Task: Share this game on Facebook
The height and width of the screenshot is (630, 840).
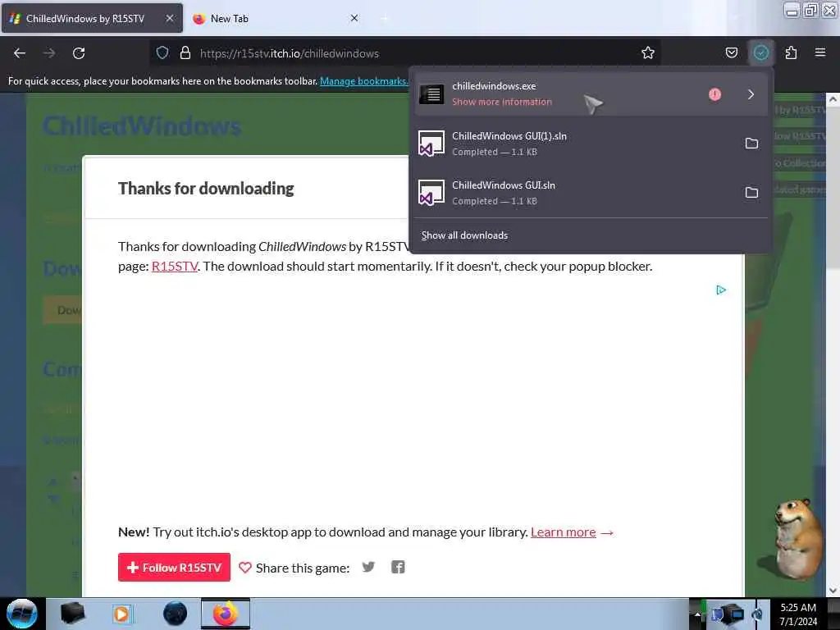Action: (398, 567)
